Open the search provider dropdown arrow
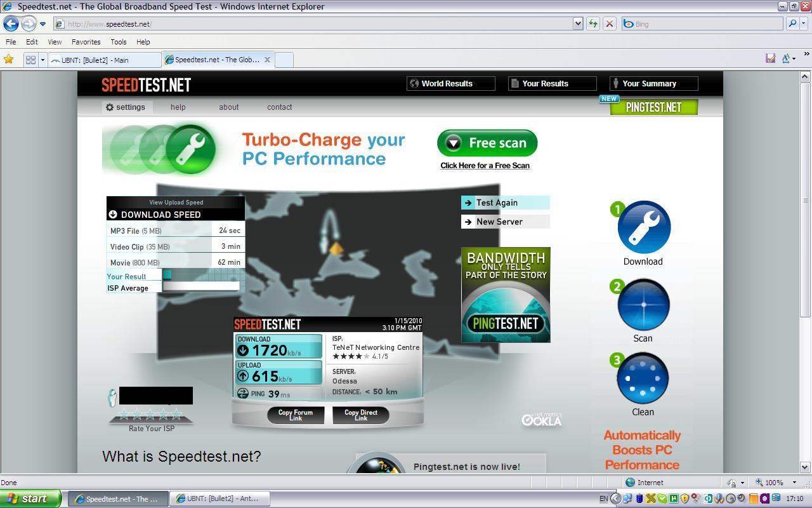This screenshot has width=812, height=508. pyautogui.click(x=804, y=24)
